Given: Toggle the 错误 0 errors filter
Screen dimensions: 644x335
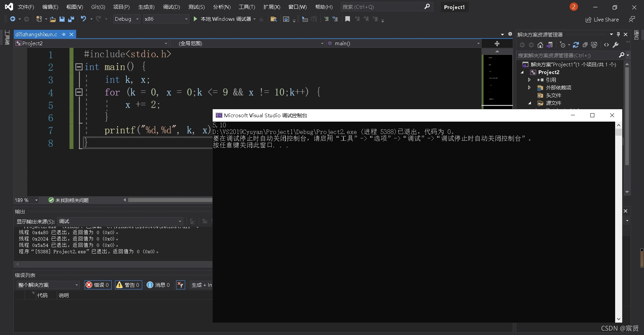Looking at the screenshot, I should click(98, 285).
